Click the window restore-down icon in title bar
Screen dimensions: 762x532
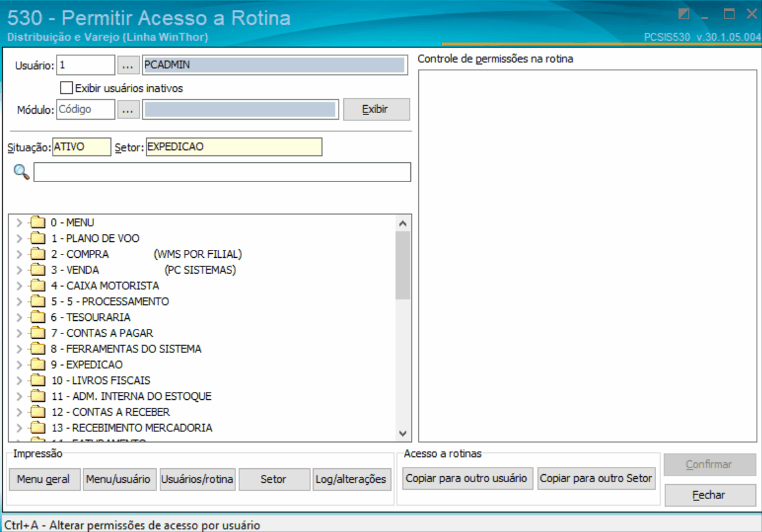(684, 14)
